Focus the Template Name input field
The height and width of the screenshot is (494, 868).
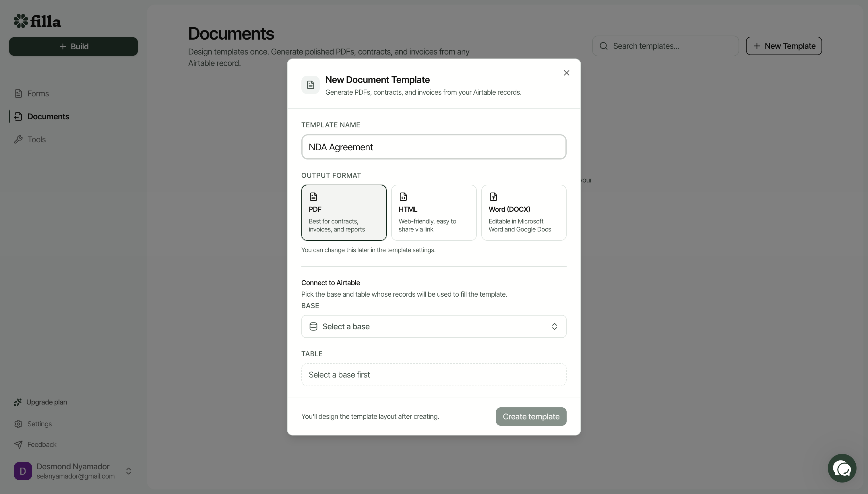click(x=433, y=147)
